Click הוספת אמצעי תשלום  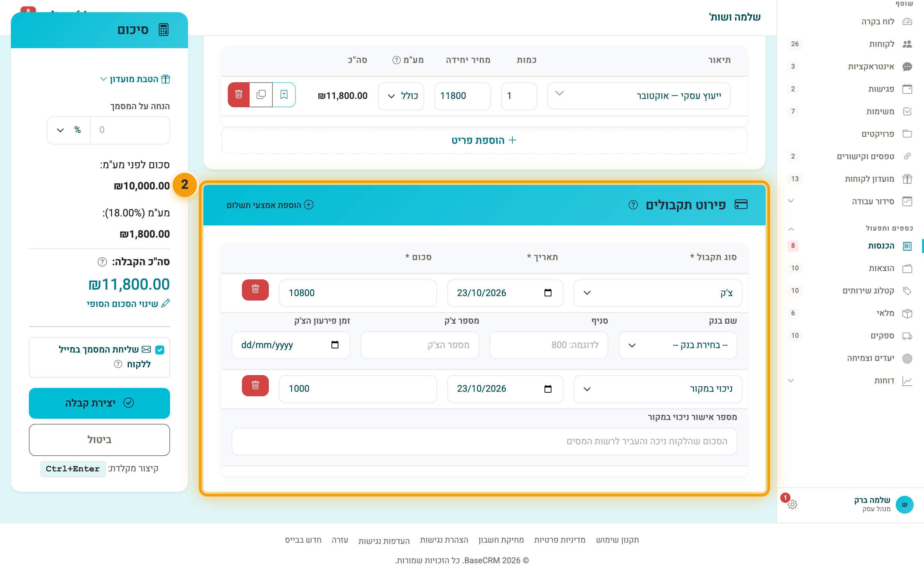[270, 205]
